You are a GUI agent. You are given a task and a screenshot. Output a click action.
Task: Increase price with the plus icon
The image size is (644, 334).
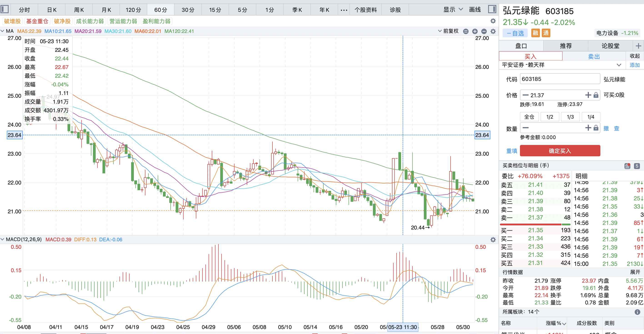point(588,95)
